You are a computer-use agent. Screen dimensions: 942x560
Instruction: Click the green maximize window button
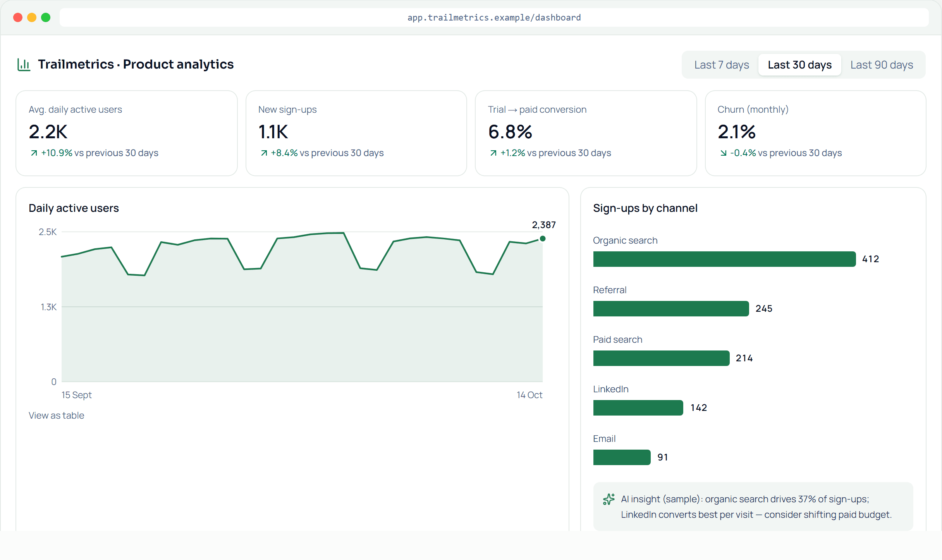click(46, 17)
